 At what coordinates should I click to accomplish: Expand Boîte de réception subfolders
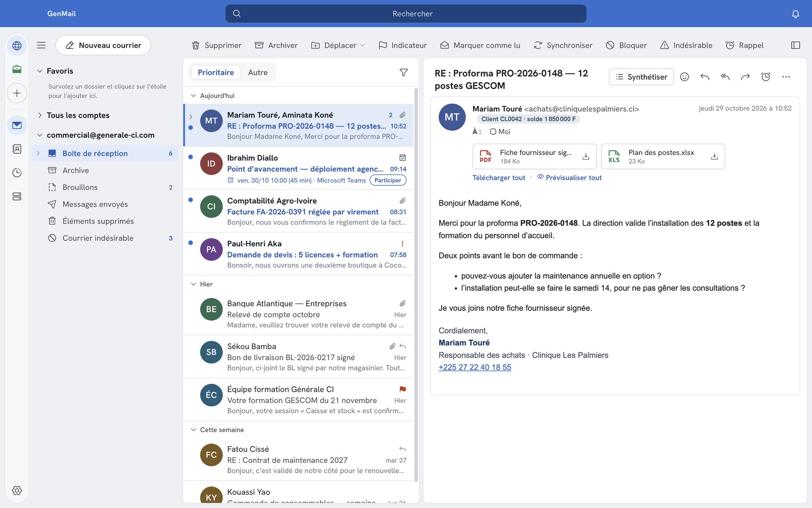pyautogui.click(x=38, y=153)
